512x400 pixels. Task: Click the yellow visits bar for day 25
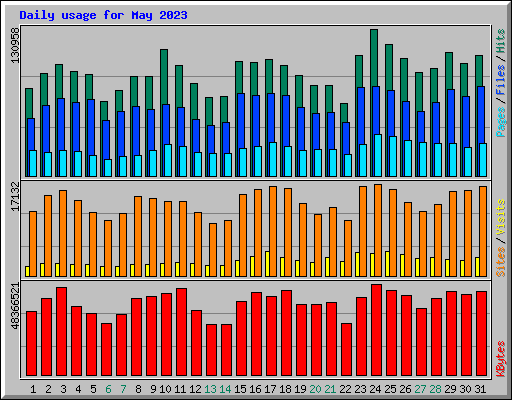pyautogui.click(x=387, y=264)
